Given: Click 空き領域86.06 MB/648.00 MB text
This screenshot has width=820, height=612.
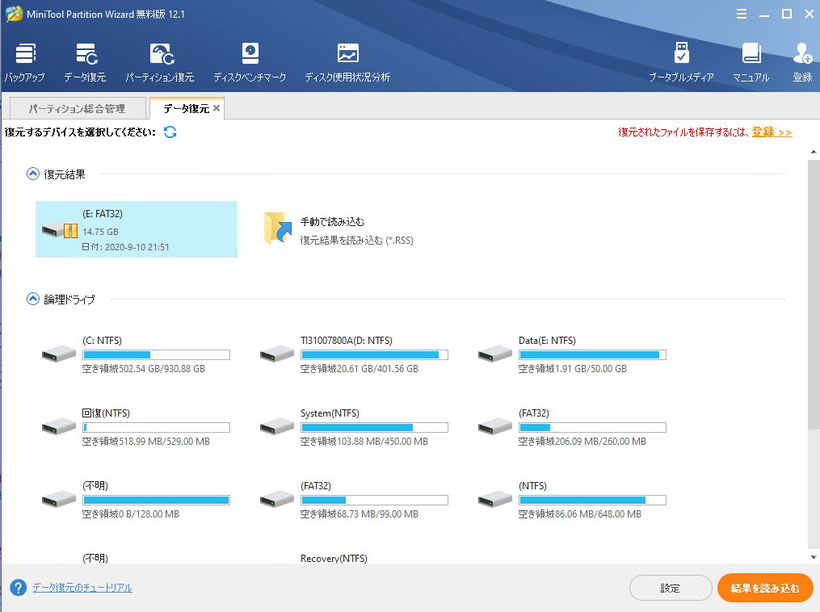Looking at the screenshot, I should click(580, 514).
